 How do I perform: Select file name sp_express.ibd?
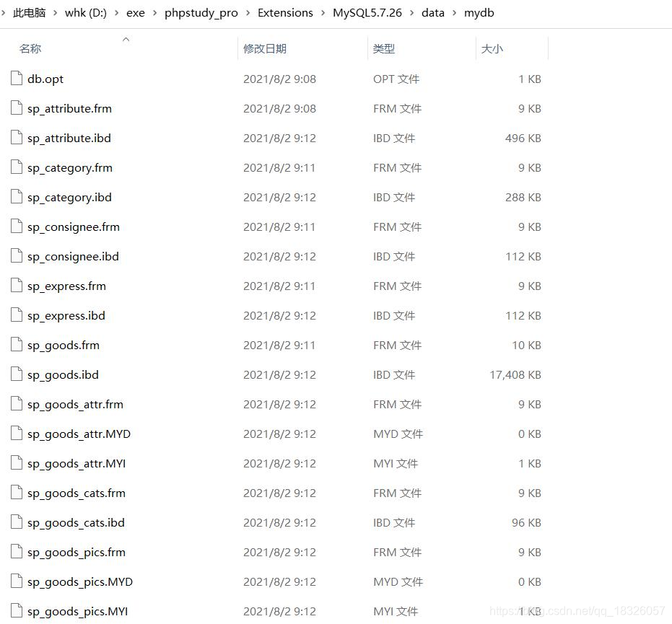[66, 316]
